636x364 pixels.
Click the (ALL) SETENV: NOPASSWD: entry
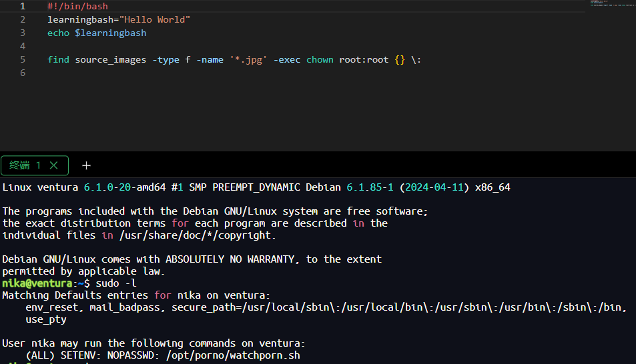(x=93, y=355)
